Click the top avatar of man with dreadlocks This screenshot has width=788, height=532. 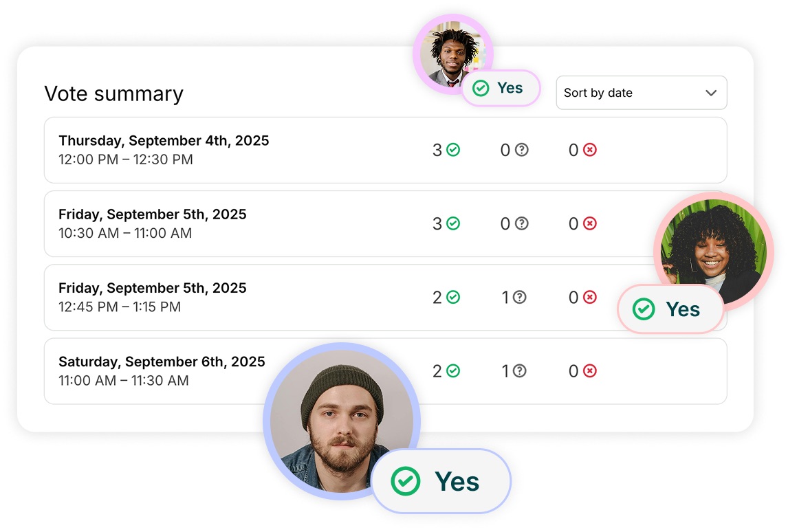[451, 54]
